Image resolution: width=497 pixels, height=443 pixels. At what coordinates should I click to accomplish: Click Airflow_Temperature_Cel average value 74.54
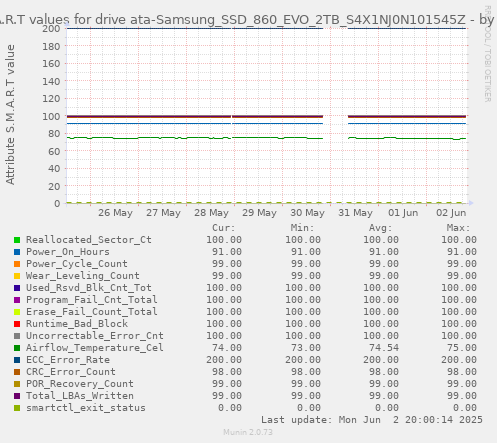click(384, 348)
